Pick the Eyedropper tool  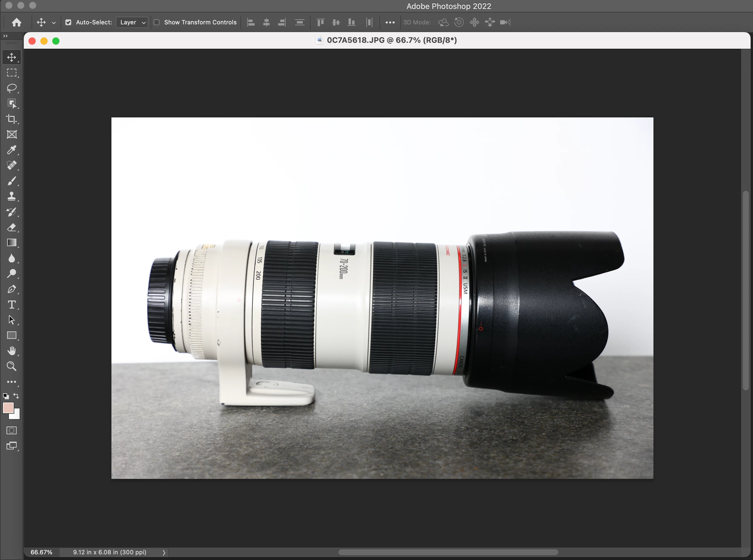point(12,150)
